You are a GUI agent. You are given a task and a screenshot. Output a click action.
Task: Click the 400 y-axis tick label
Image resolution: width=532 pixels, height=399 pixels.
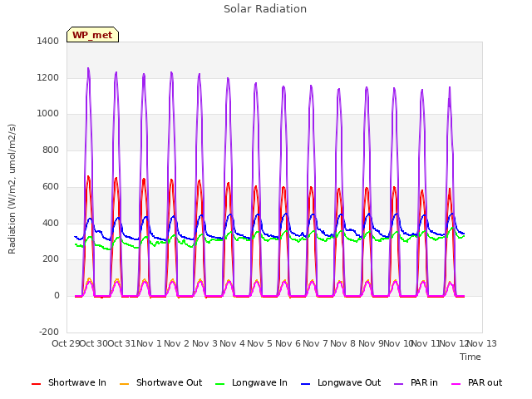pos(51,224)
